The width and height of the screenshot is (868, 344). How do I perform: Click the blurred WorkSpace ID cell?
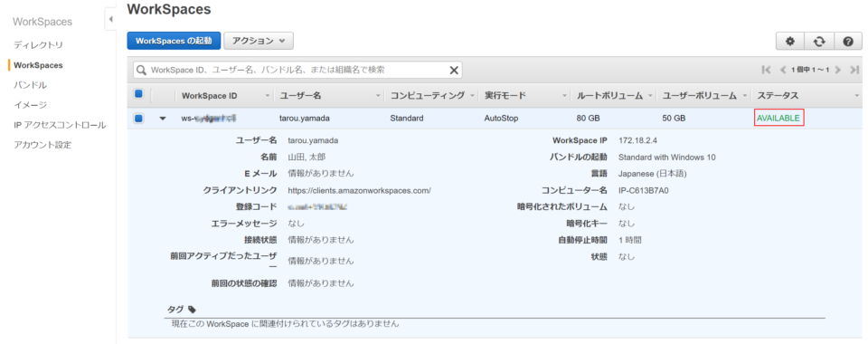209,118
